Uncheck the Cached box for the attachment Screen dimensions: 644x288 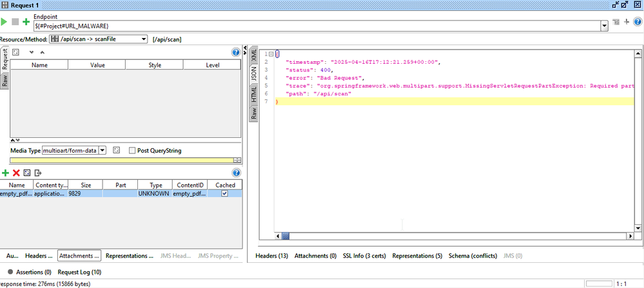pyautogui.click(x=224, y=193)
